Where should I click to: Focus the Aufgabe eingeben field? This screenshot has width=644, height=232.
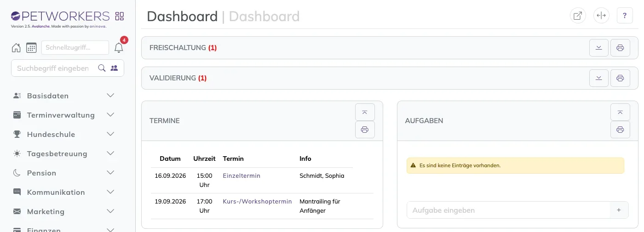tap(508, 210)
